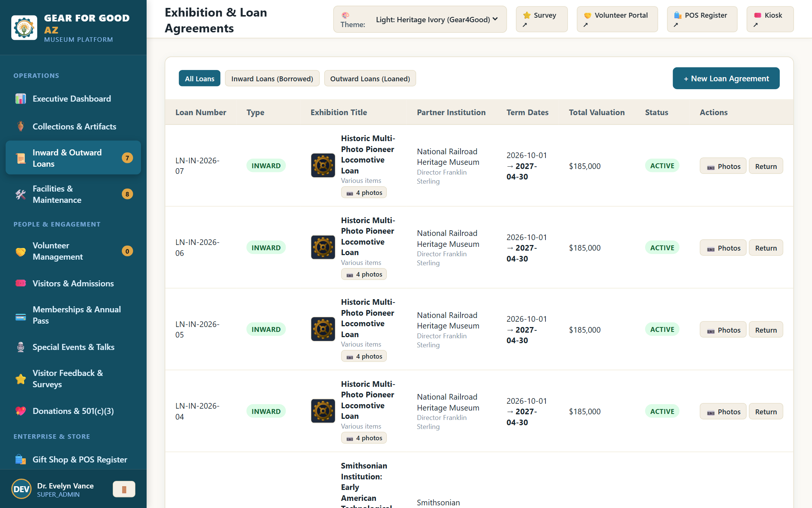The image size is (812, 508).
Task: Open Visitors & Admissions menu item
Action: (x=73, y=283)
